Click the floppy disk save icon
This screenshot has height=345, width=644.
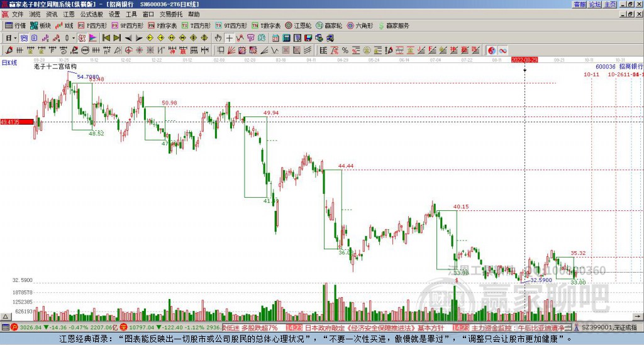pyautogui.click(x=308, y=38)
